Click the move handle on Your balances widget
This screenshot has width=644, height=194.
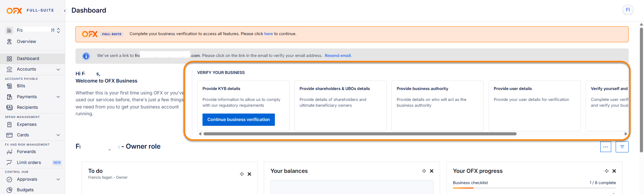pyautogui.click(x=424, y=171)
